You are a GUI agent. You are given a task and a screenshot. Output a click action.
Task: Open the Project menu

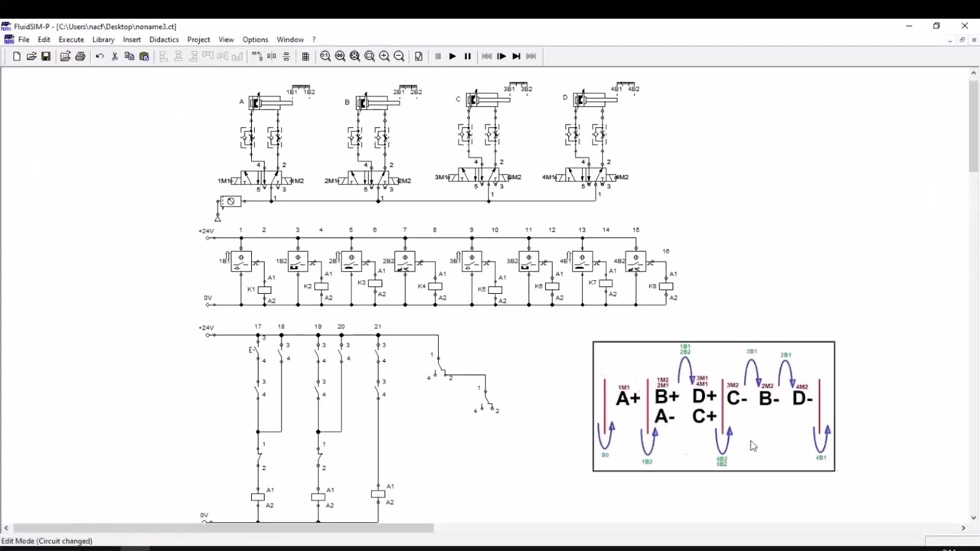coord(198,39)
